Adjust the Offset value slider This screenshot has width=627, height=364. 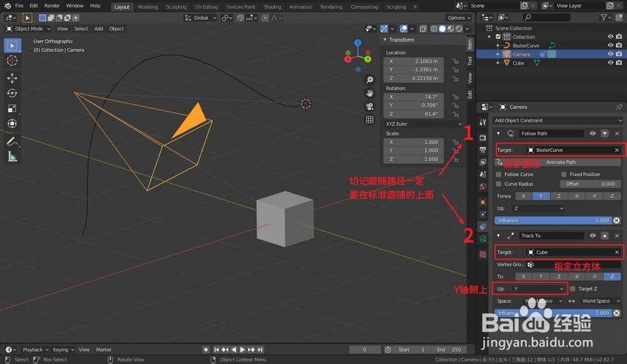click(590, 184)
